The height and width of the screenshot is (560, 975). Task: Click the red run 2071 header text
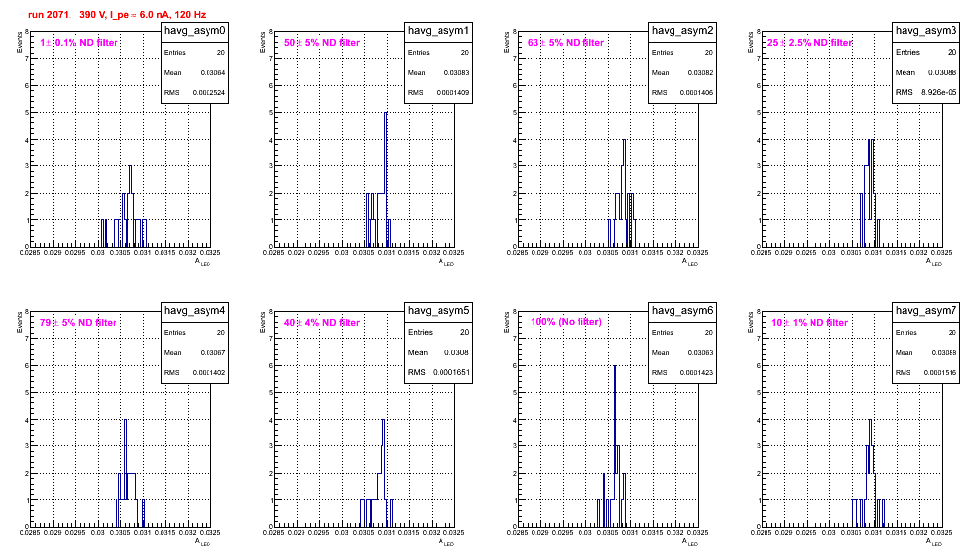pos(116,15)
